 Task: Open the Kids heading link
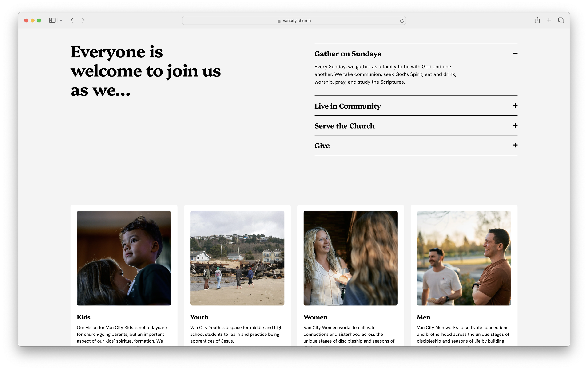[x=83, y=317]
